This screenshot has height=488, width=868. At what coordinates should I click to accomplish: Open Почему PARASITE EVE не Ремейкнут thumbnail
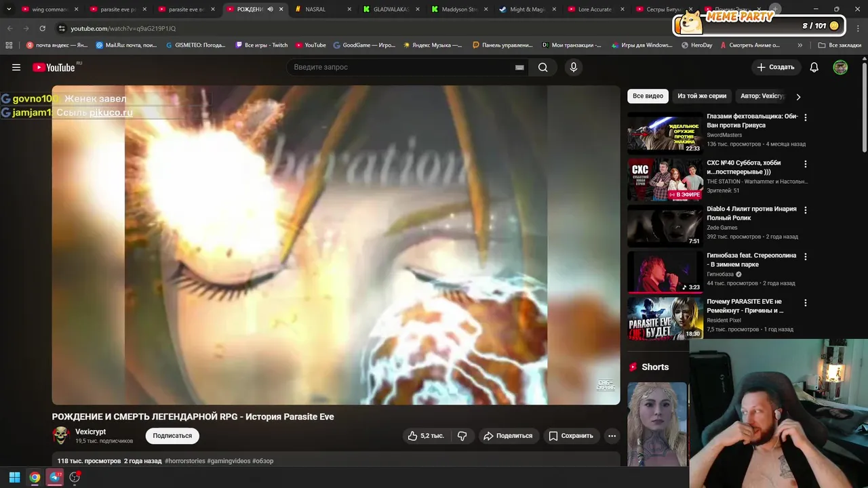[x=665, y=319]
